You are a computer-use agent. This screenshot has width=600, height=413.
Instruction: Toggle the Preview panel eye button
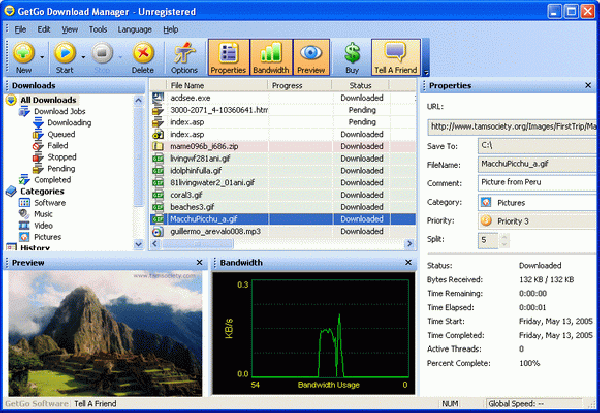click(311, 57)
